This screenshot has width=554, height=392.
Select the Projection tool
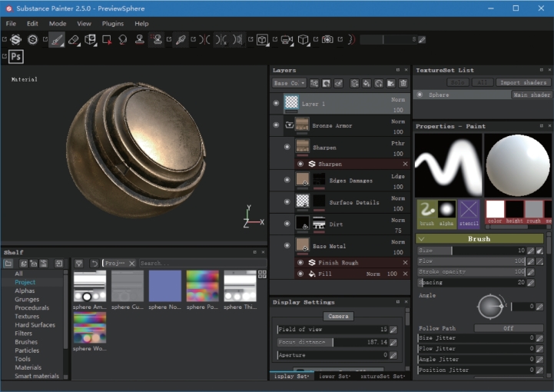90,40
